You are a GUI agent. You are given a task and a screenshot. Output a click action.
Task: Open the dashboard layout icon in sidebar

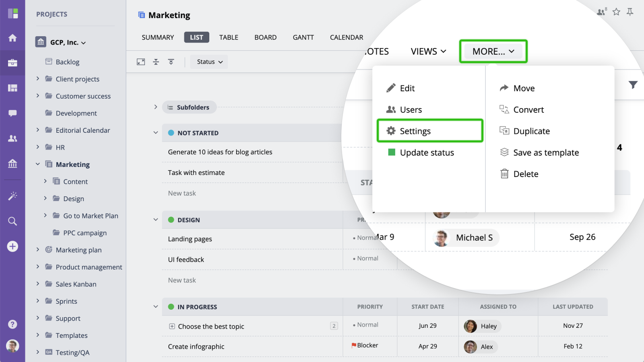(x=12, y=88)
